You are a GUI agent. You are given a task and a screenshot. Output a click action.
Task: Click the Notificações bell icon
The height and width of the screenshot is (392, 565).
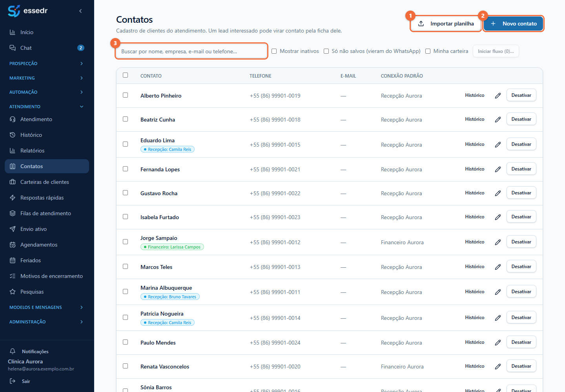(13, 351)
